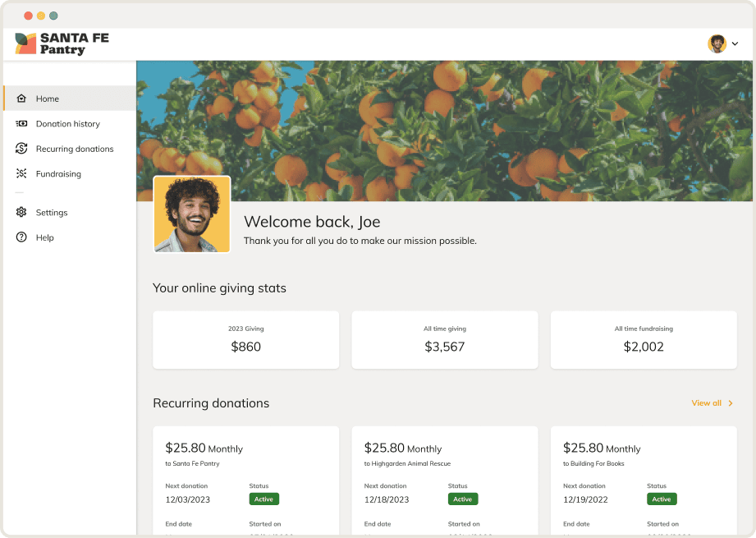This screenshot has width=756, height=538.
Task: Click the user avatar in top bar
Action: click(x=717, y=44)
